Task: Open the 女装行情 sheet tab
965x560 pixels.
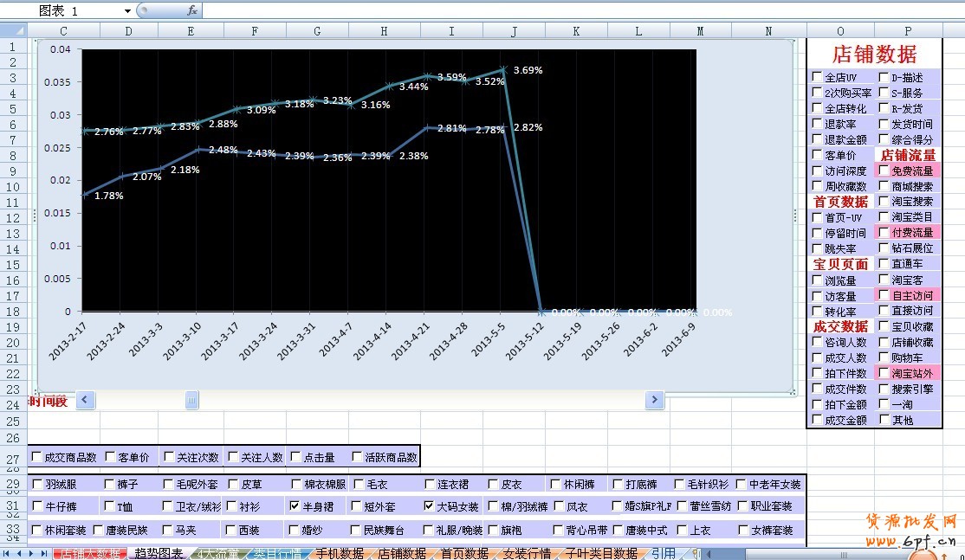Action: pyautogui.click(x=526, y=553)
